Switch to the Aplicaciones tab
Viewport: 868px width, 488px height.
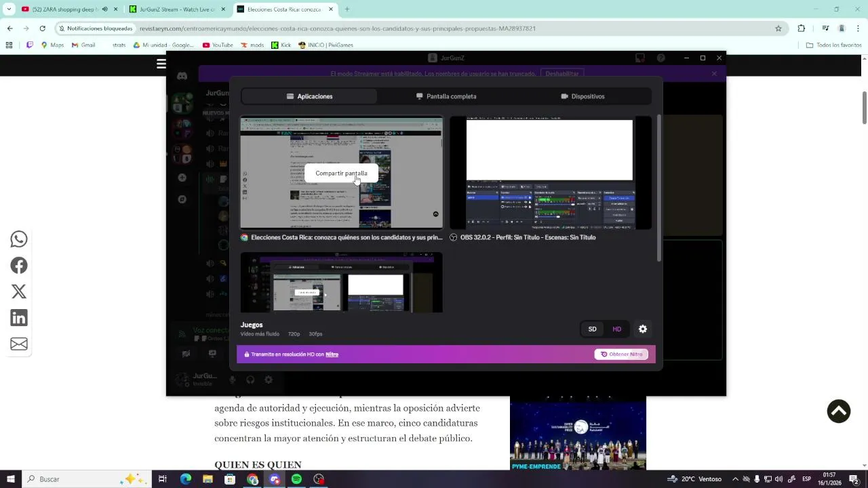[x=309, y=96]
